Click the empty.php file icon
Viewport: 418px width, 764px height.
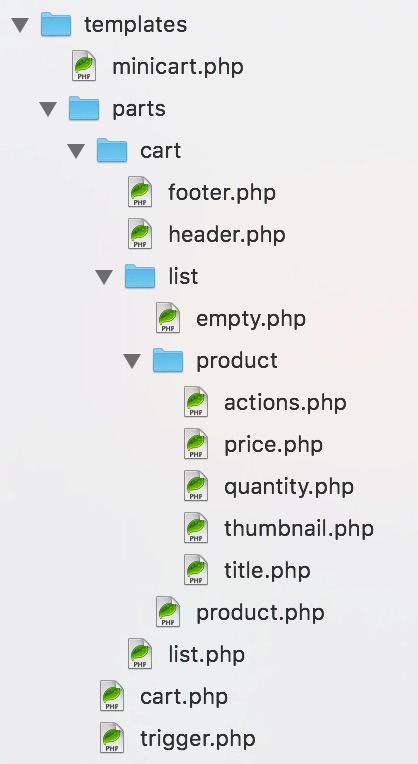coord(168,318)
